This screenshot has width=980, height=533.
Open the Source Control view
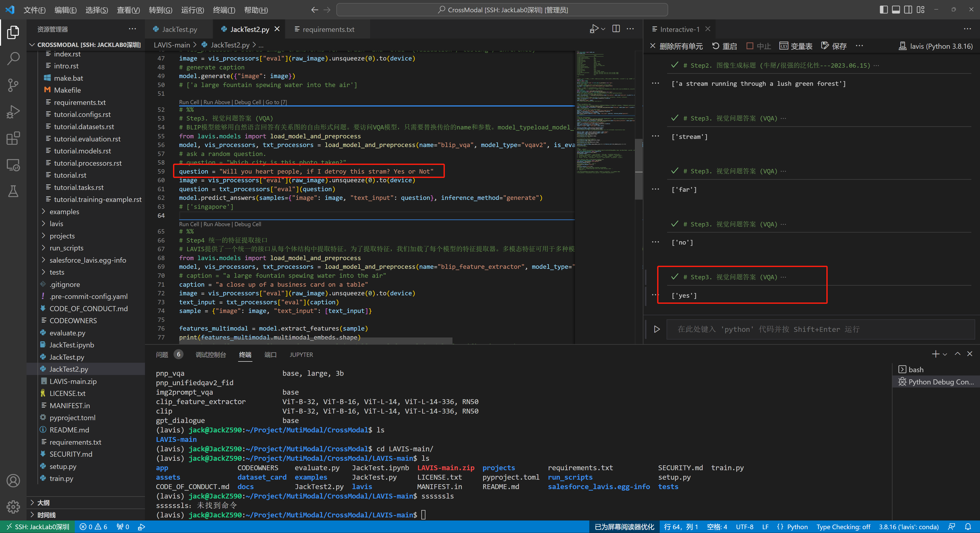coord(13,85)
